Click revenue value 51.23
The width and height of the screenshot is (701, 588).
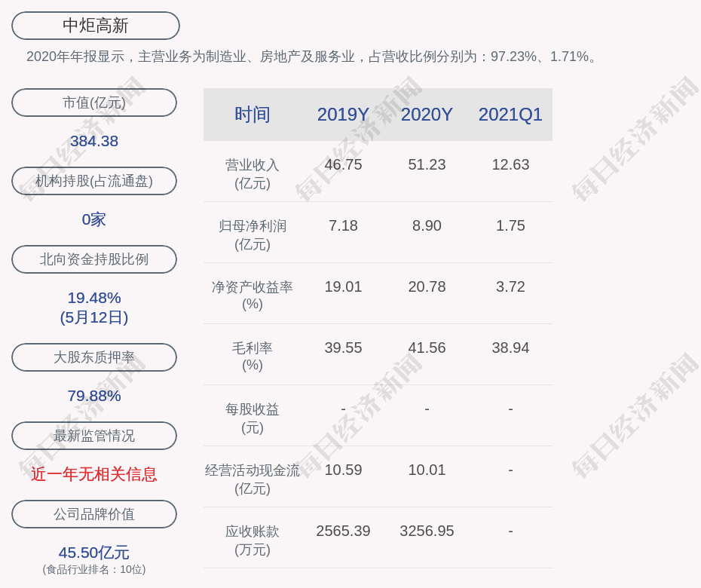click(427, 164)
